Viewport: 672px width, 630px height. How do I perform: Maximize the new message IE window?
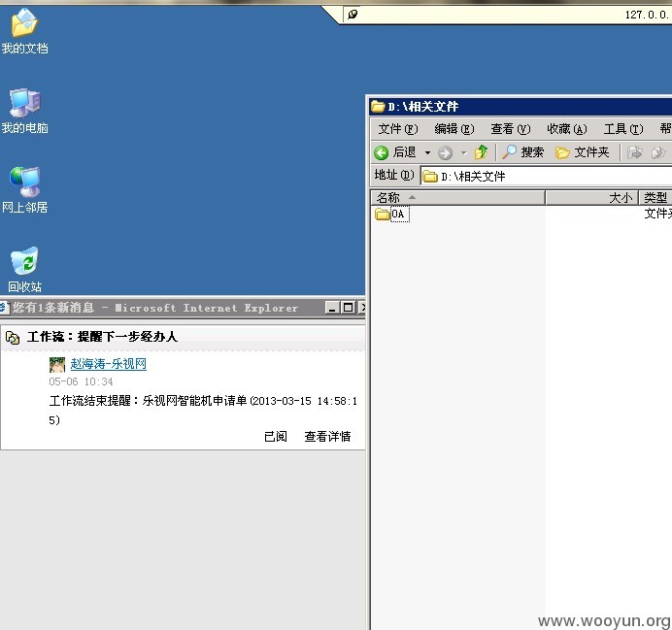(349, 308)
